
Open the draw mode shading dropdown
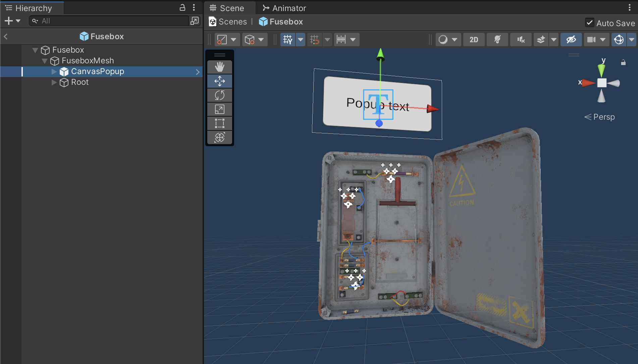click(x=448, y=40)
